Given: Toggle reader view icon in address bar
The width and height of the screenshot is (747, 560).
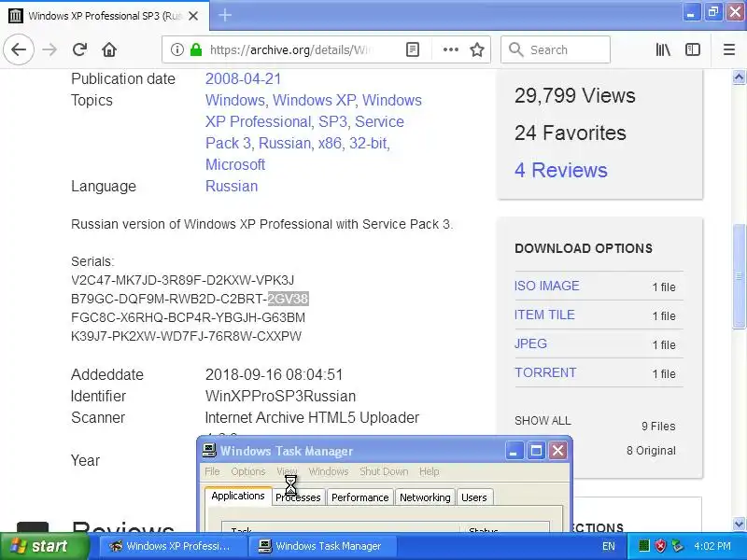Looking at the screenshot, I should click(x=413, y=49).
